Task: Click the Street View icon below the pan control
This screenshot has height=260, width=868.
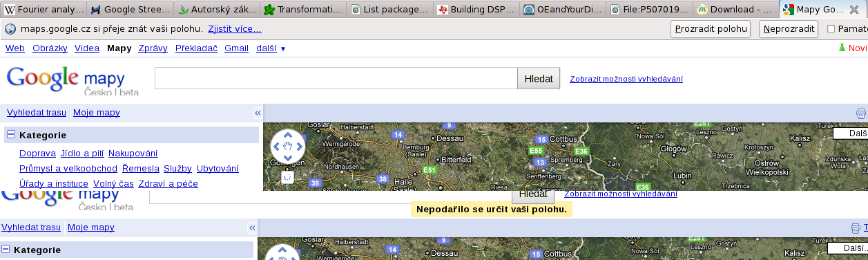Action: pyautogui.click(x=288, y=177)
